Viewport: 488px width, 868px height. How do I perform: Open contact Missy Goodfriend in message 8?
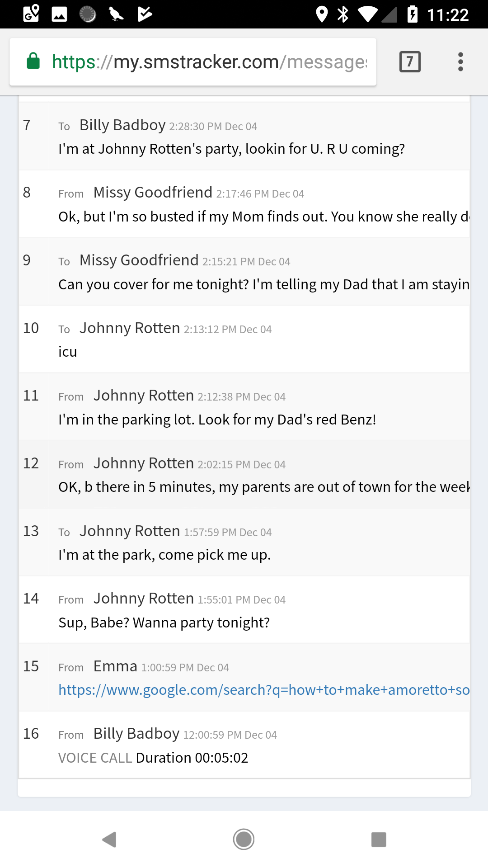point(153,193)
